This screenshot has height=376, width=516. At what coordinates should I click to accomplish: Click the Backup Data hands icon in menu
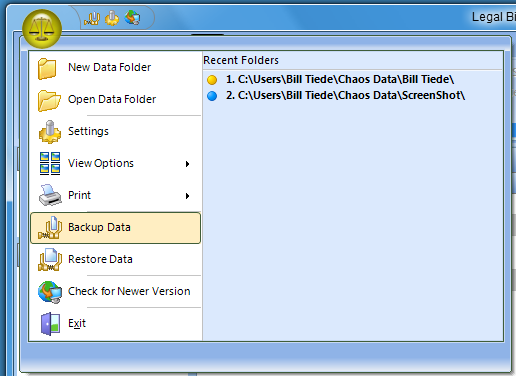tap(50, 228)
